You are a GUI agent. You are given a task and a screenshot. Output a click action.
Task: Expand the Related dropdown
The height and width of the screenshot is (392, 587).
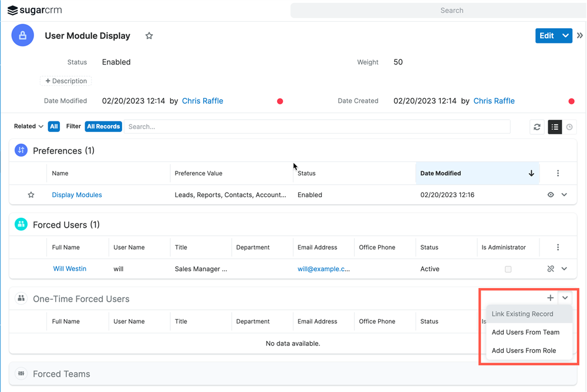point(29,126)
